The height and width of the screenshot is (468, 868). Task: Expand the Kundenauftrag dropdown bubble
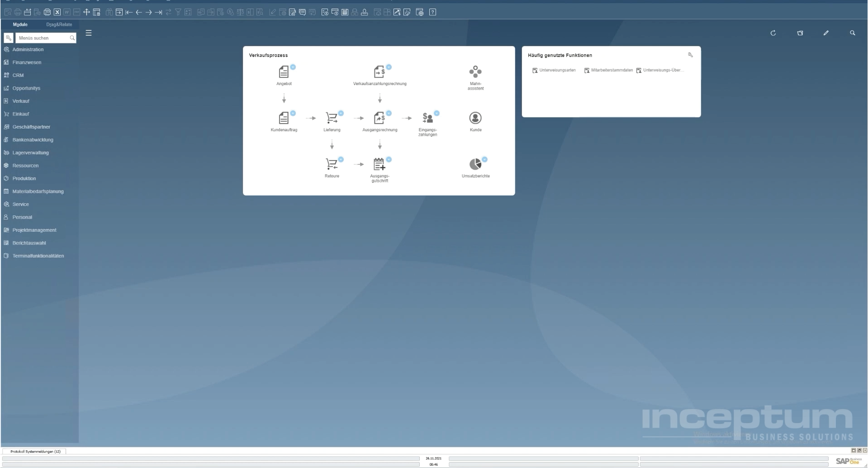pyautogui.click(x=293, y=113)
